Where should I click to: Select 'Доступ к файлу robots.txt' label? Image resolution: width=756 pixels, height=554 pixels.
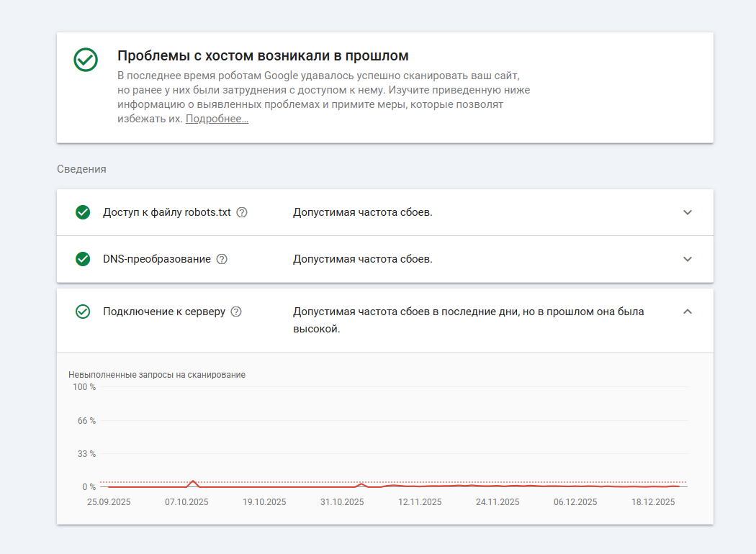coord(167,212)
